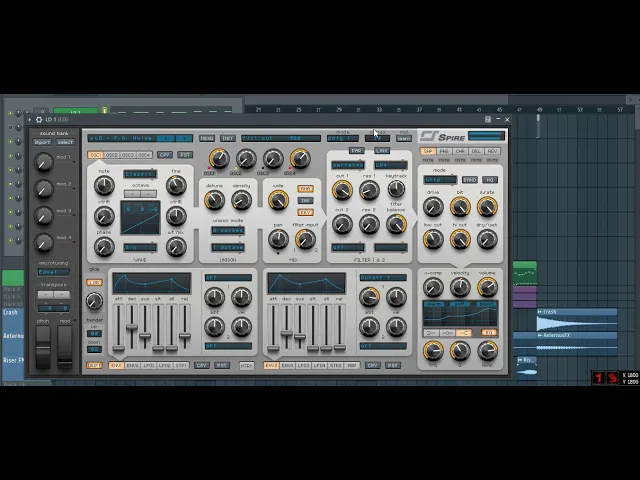Viewport: 640px width, 480px height.
Task: Click the transpose up arrow
Action: [62, 294]
